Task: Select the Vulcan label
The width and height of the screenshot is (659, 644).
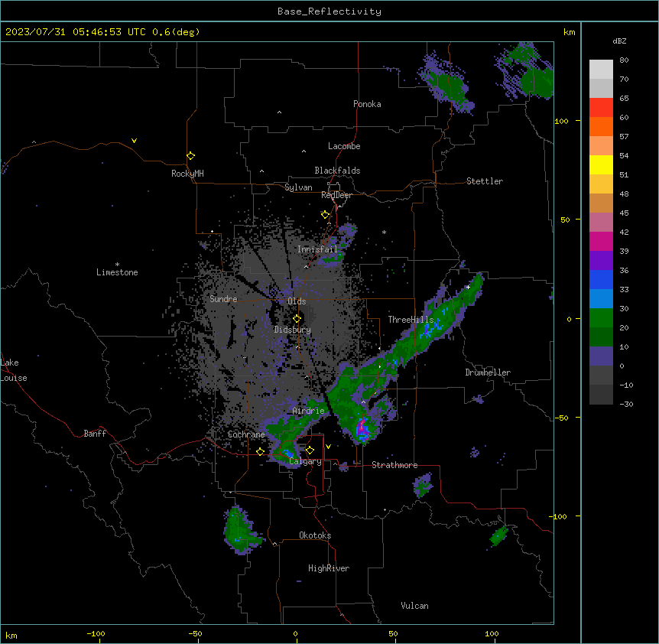Action: coord(415,606)
